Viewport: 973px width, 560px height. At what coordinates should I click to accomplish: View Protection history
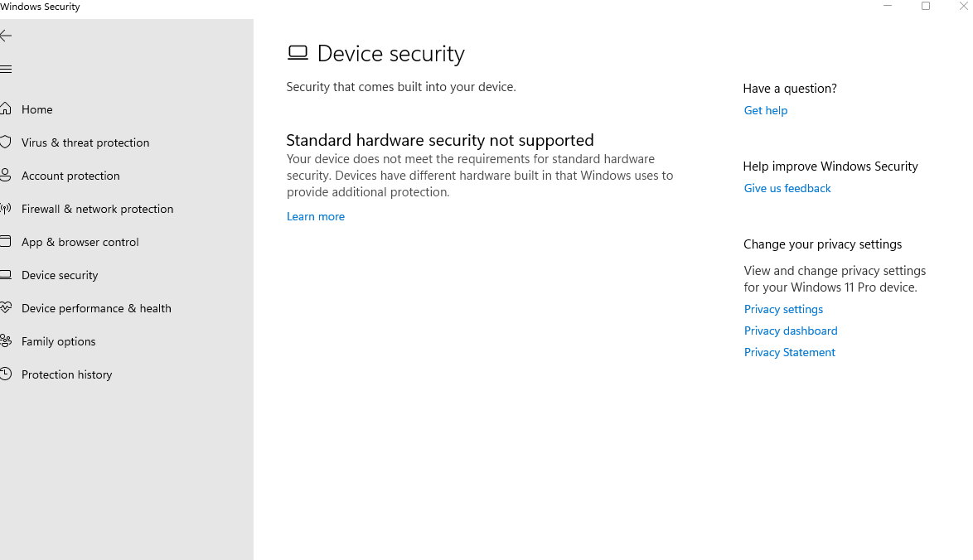(66, 374)
